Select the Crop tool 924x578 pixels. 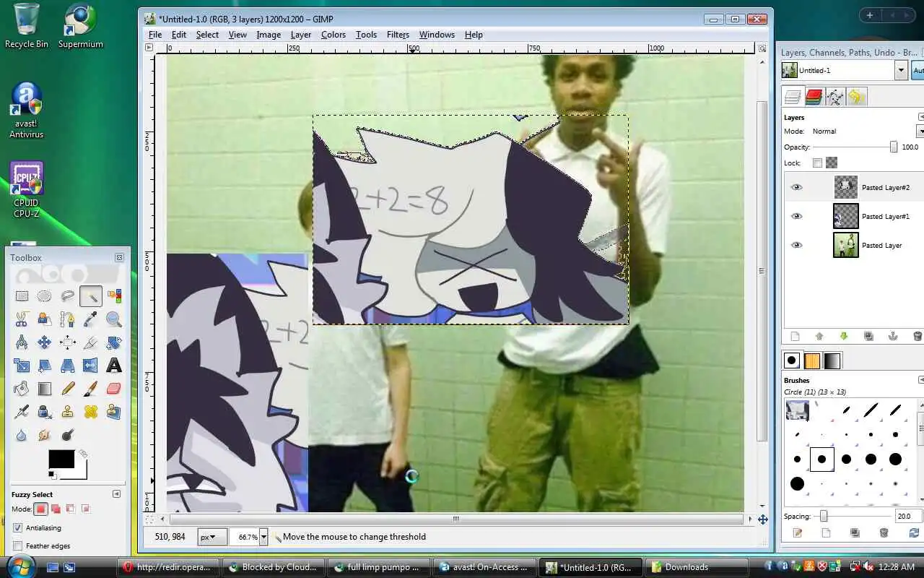click(x=91, y=342)
